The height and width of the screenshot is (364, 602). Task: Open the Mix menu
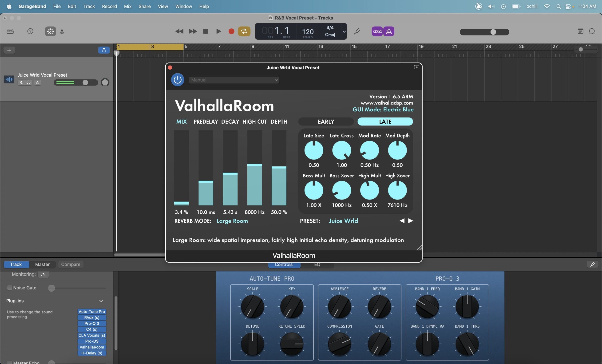tap(127, 6)
